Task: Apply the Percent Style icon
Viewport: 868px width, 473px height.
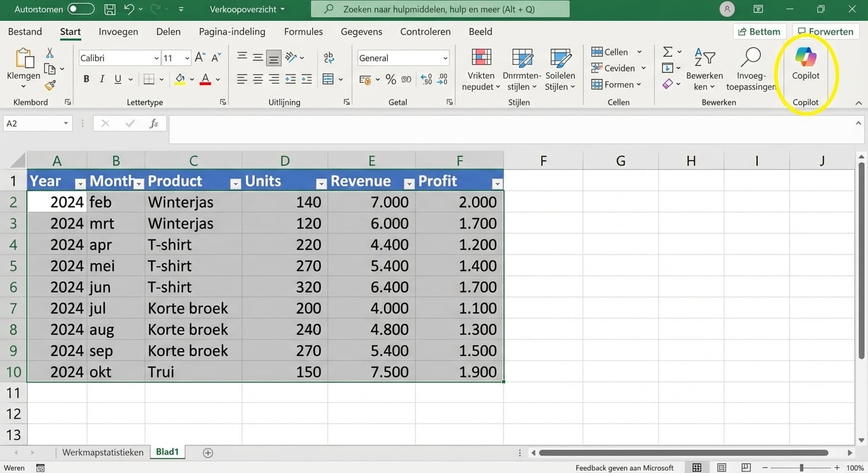Action: point(390,79)
